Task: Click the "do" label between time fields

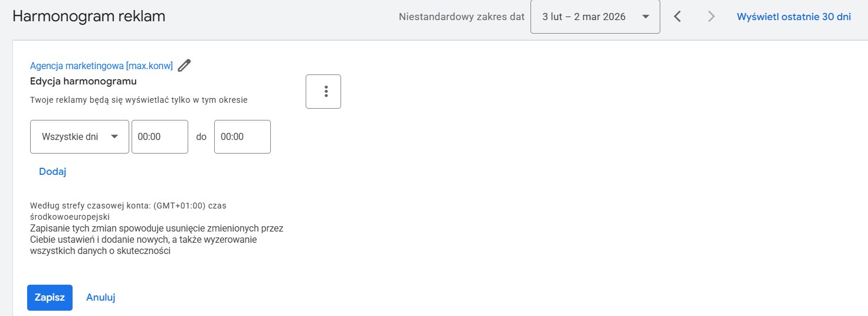Action: click(x=201, y=136)
